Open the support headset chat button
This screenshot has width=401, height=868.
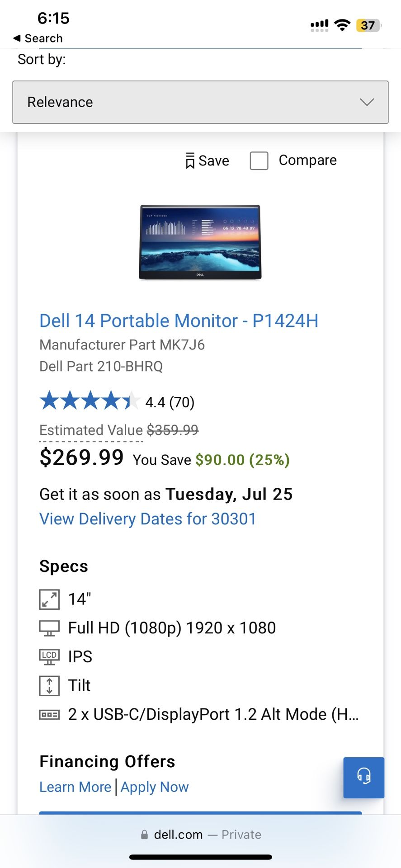pyautogui.click(x=363, y=777)
